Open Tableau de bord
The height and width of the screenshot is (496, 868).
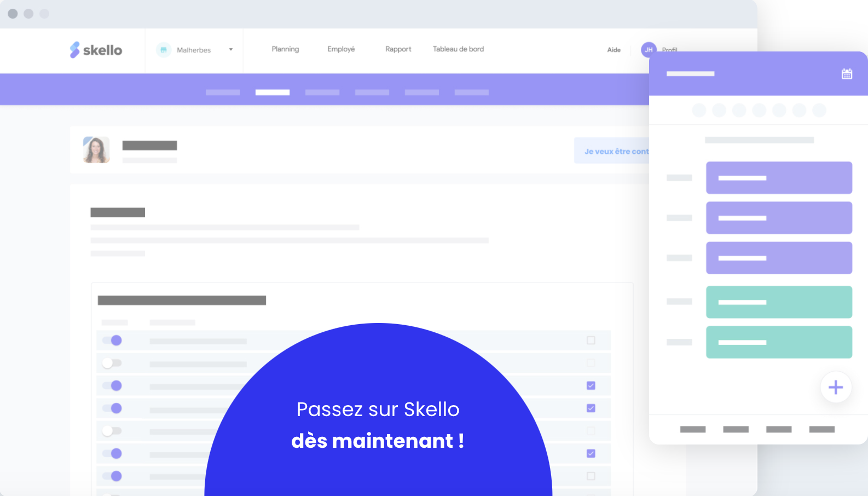[458, 49]
